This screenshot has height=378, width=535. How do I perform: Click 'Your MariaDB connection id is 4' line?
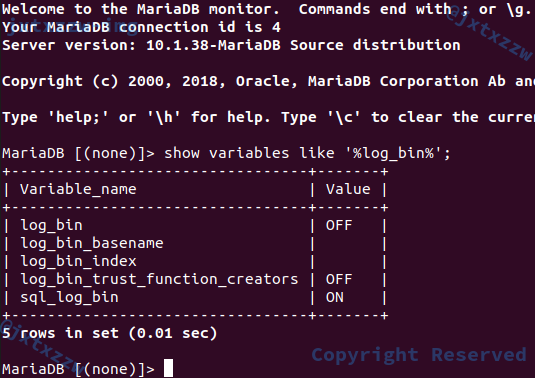141,27
